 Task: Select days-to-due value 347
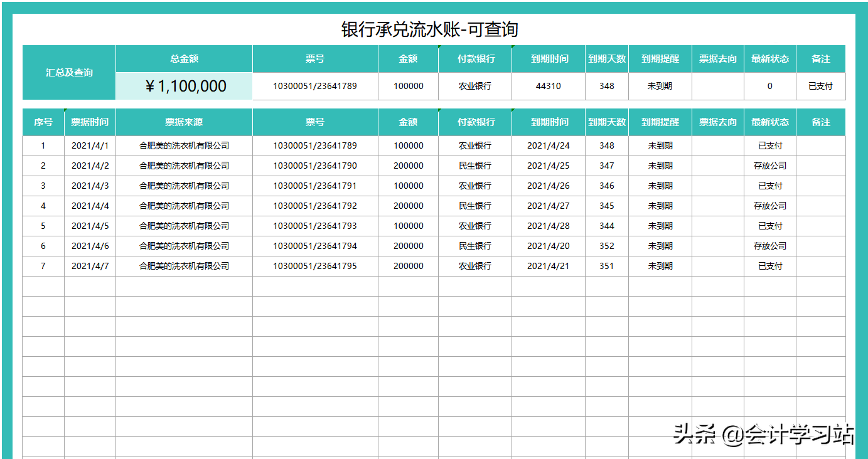[607, 166]
